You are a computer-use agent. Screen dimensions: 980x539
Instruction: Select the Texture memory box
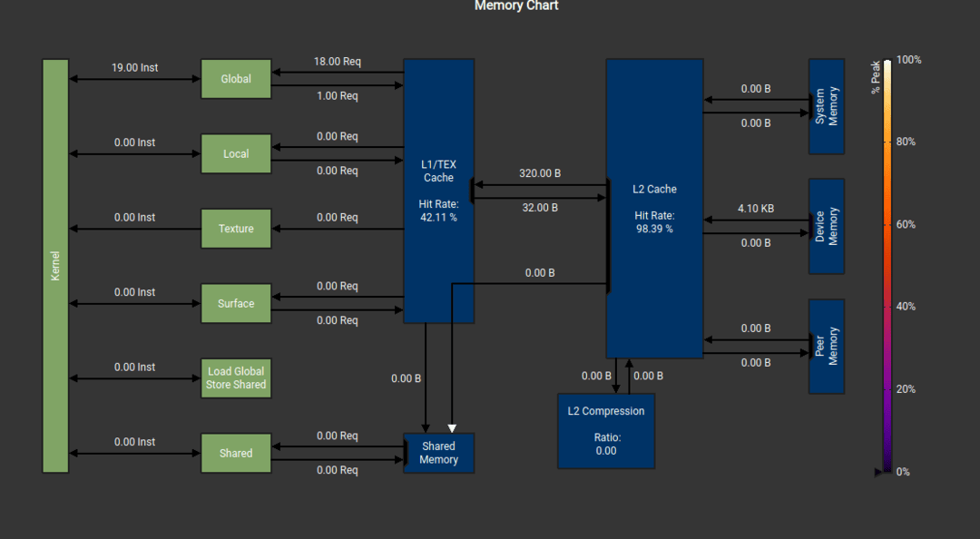pos(236,229)
